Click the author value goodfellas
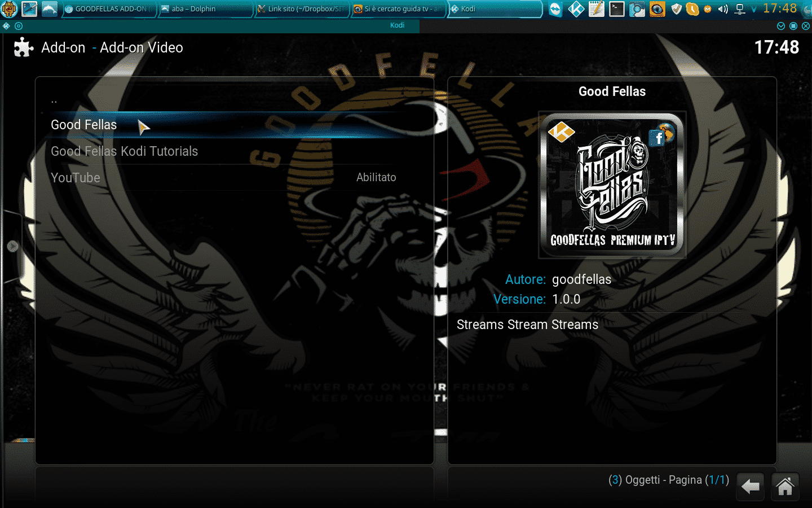 tap(581, 279)
